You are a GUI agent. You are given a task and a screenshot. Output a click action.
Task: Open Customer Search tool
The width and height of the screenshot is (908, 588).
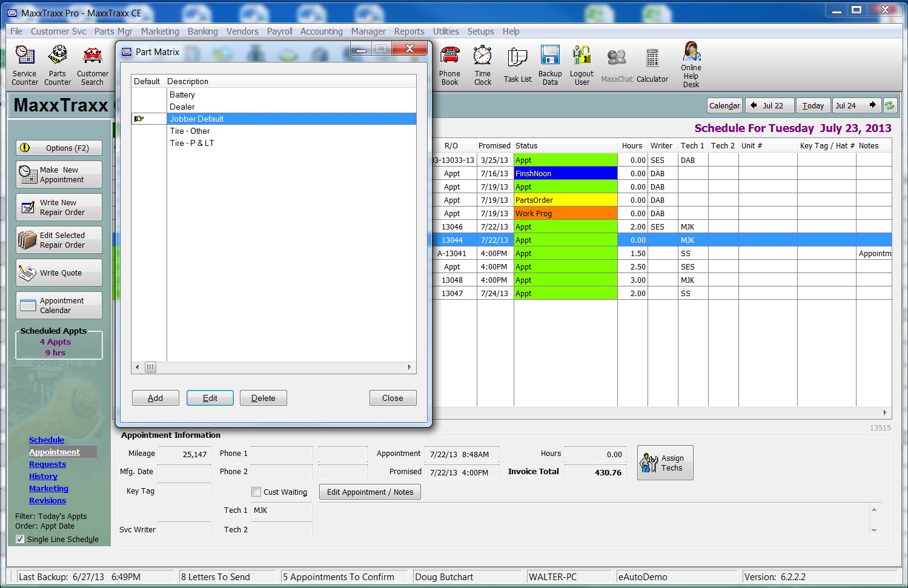(92, 65)
